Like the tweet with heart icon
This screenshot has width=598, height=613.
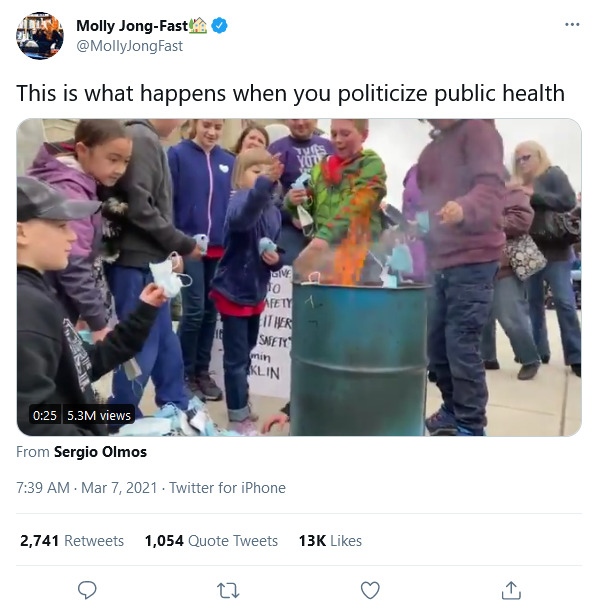tap(370, 590)
